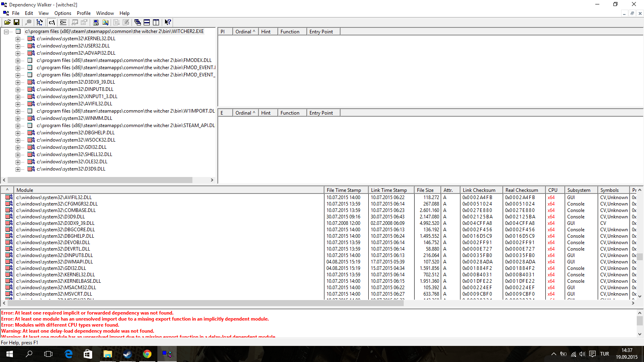Select COMBASE.DLL row in module list
Viewport: 644px width, 362px height.
[x=56, y=210]
